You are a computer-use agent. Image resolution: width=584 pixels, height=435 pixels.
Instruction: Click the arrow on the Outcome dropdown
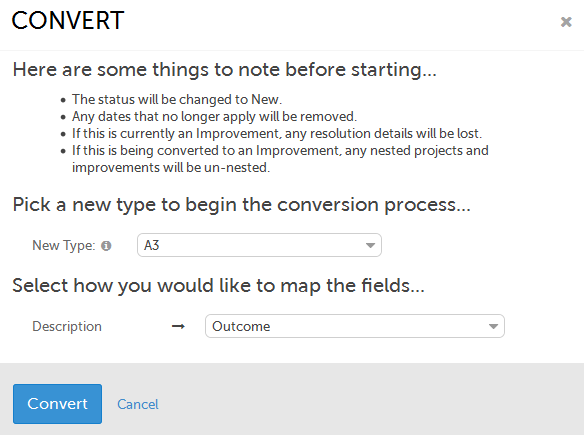[x=493, y=327]
